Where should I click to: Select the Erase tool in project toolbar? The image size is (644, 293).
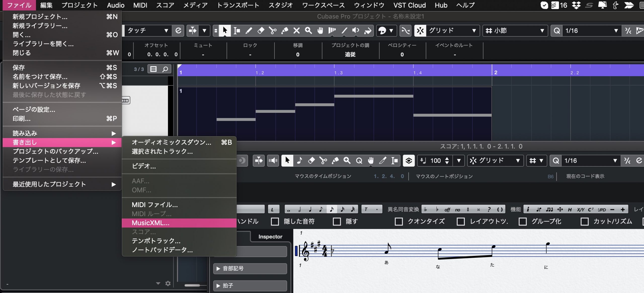(x=261, y=31)
